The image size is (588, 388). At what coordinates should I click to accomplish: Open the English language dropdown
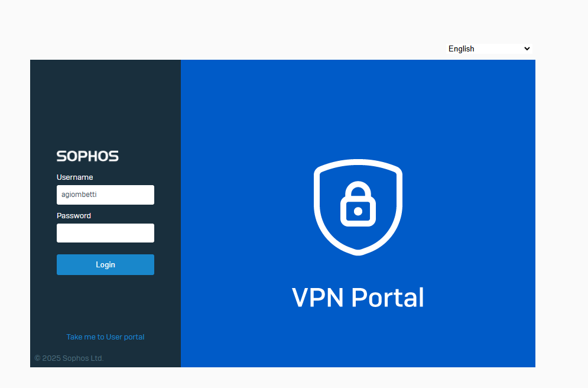tap(489, 48)
